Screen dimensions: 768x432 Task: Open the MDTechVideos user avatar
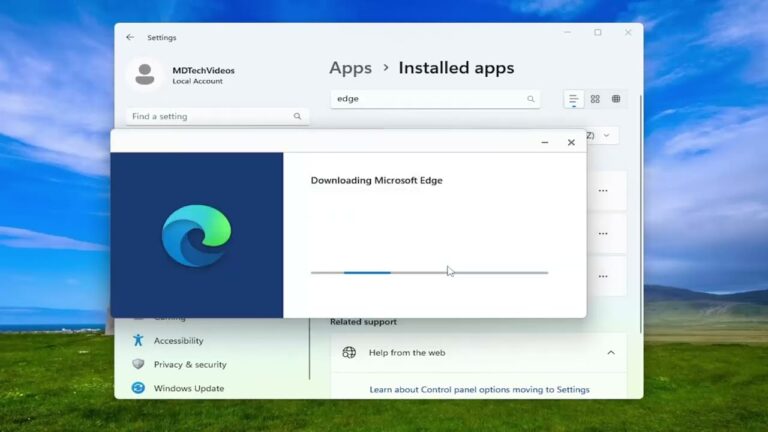tap(145, 75)
